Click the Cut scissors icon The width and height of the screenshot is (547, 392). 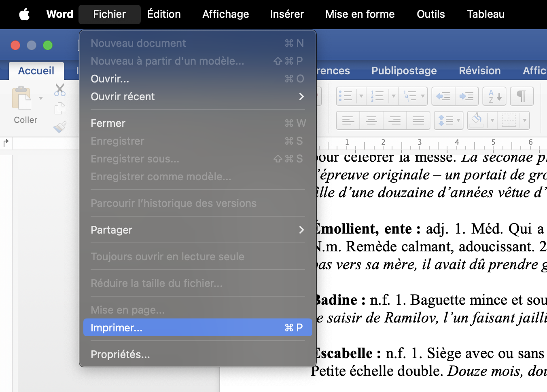tap(60, 90)
